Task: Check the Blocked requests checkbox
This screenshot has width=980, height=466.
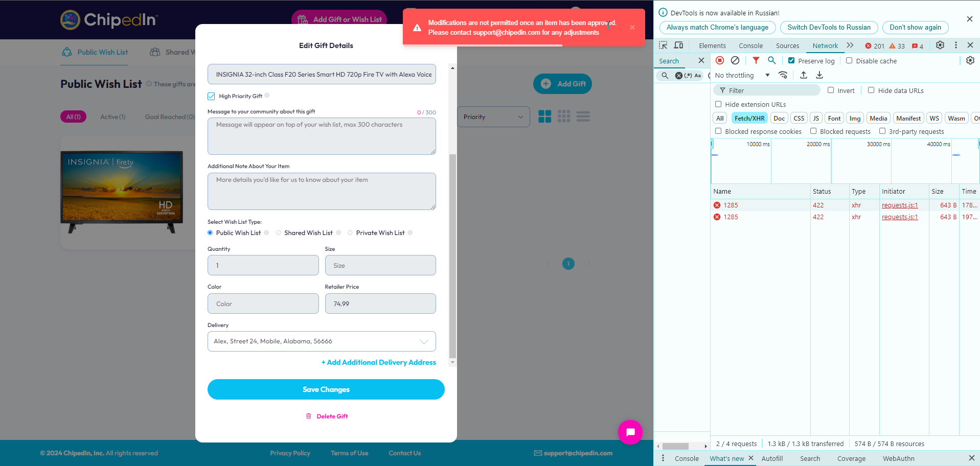Action: pyautogui.click(x=813, y=131)
